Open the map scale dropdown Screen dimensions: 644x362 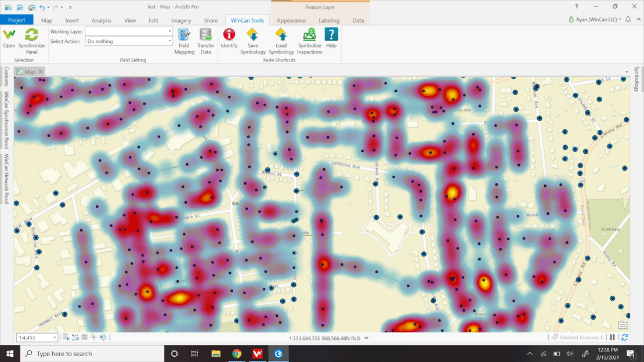pyautogui.click(x=55, y=338)
